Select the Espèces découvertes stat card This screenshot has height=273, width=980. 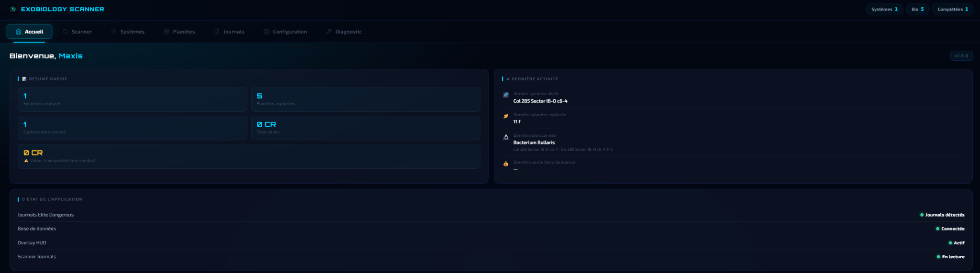click(133, 128)
